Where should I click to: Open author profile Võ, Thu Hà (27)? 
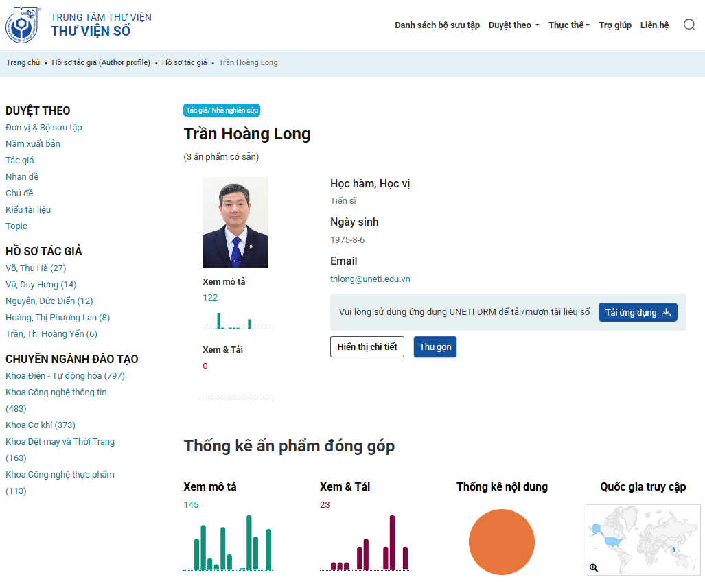click(36, 268)
